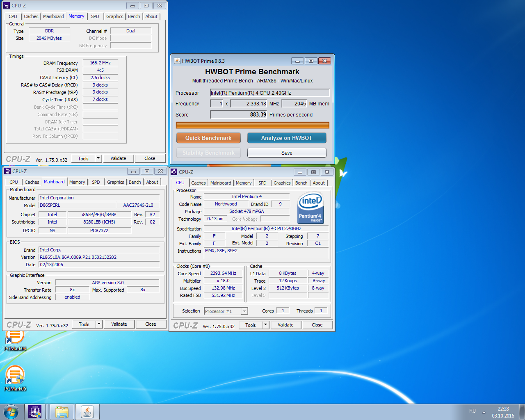Click Rated FSB value 531.92 MHz

[x=223, y=295]
